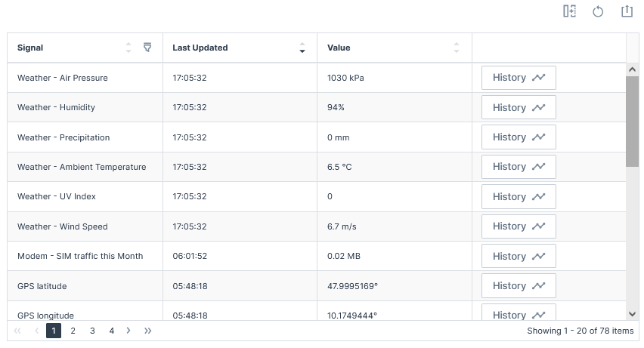This screenshot has height=348, width=644.
Task: Click the export data icon
Action: pyautogui.click(x=627, y=11)
